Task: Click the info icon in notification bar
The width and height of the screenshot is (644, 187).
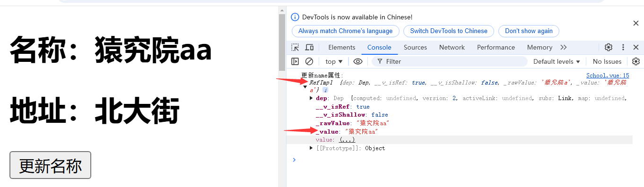Action: tap(295, 17)
